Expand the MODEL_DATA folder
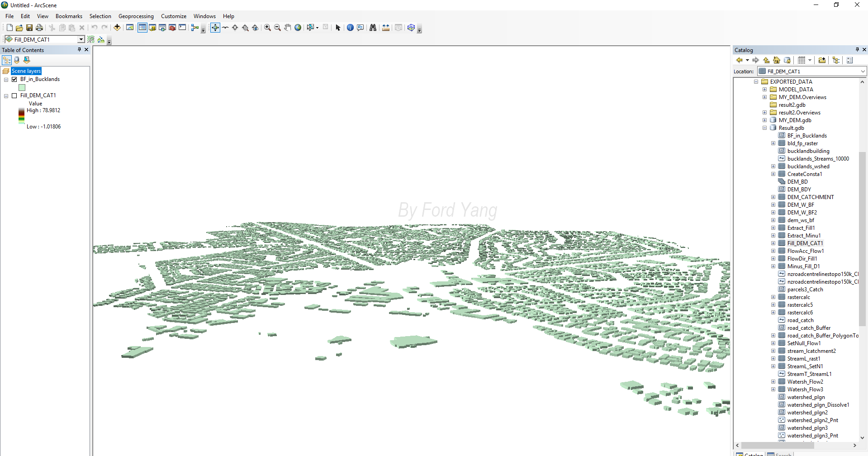Image resolution: width=868 pixels, height=456 pixels. click(764, 90)
